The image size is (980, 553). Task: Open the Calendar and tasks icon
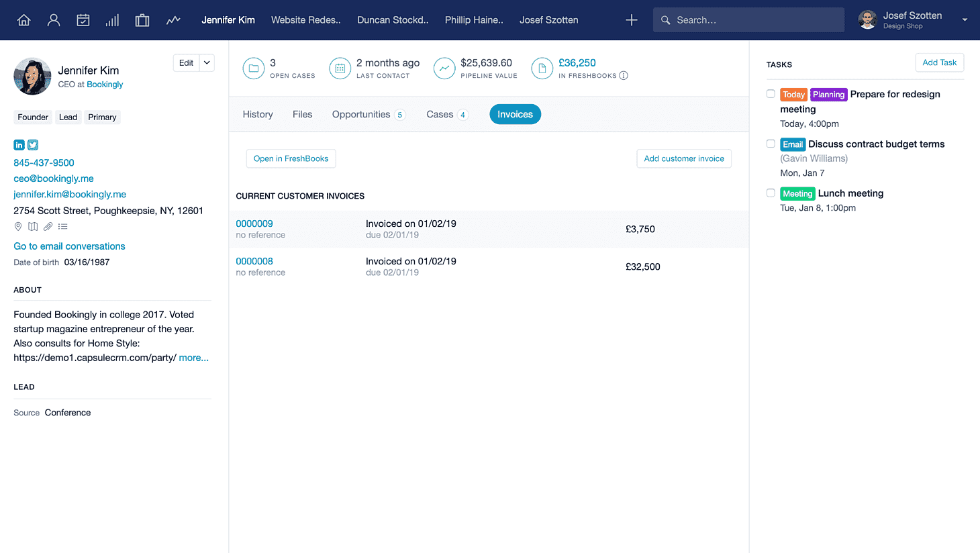pos(83,20)
